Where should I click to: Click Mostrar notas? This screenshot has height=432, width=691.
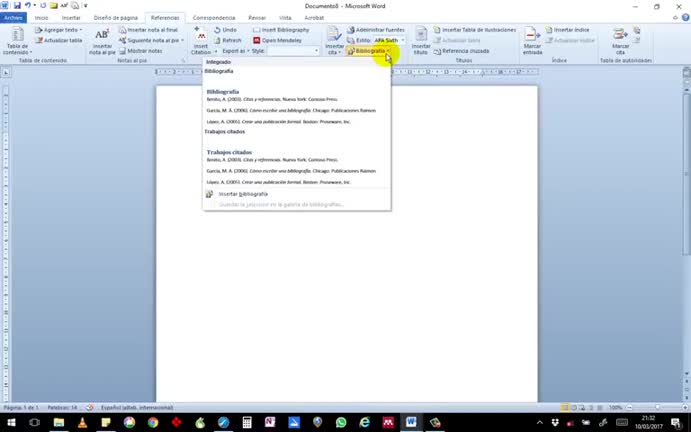point(141,51)
